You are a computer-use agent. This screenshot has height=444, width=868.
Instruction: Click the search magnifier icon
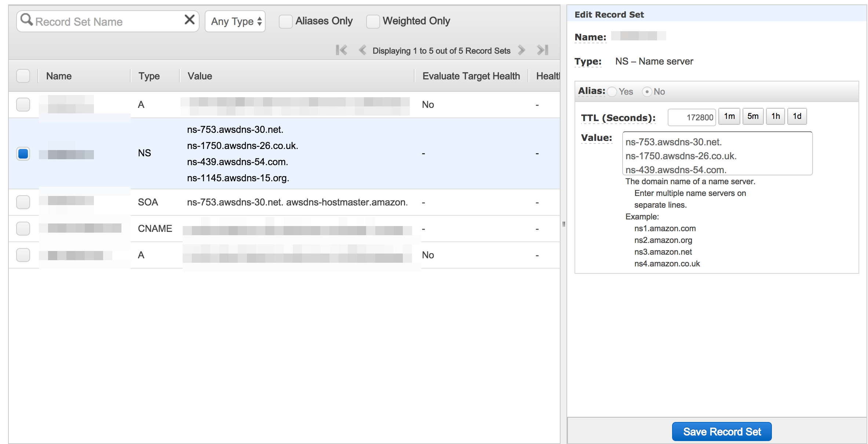[26, 20]
